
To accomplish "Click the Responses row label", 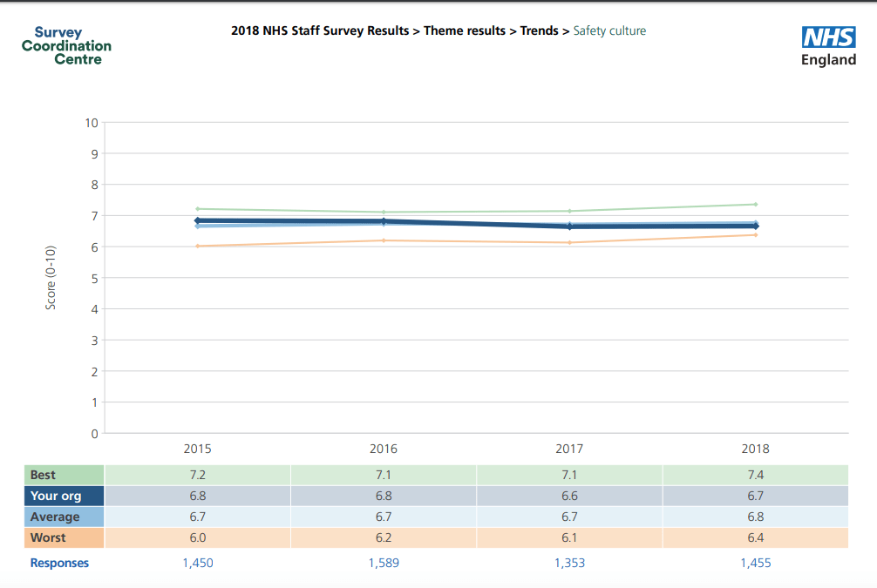I will coord(59,563).
